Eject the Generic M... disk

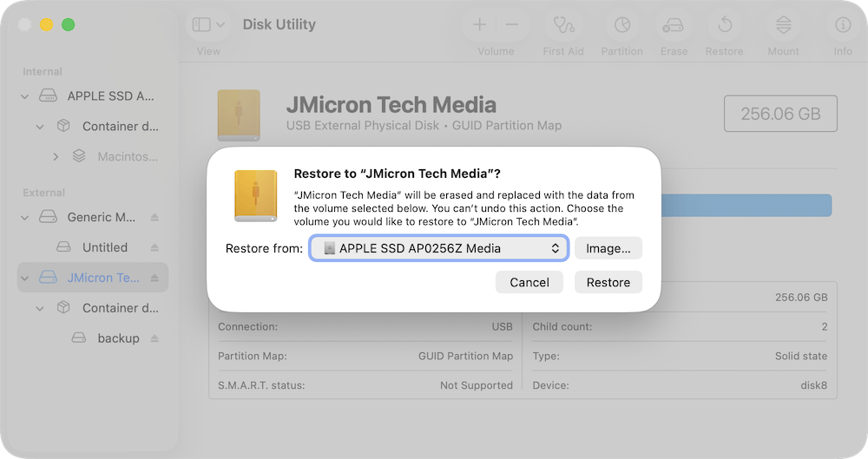click(155, 218)
